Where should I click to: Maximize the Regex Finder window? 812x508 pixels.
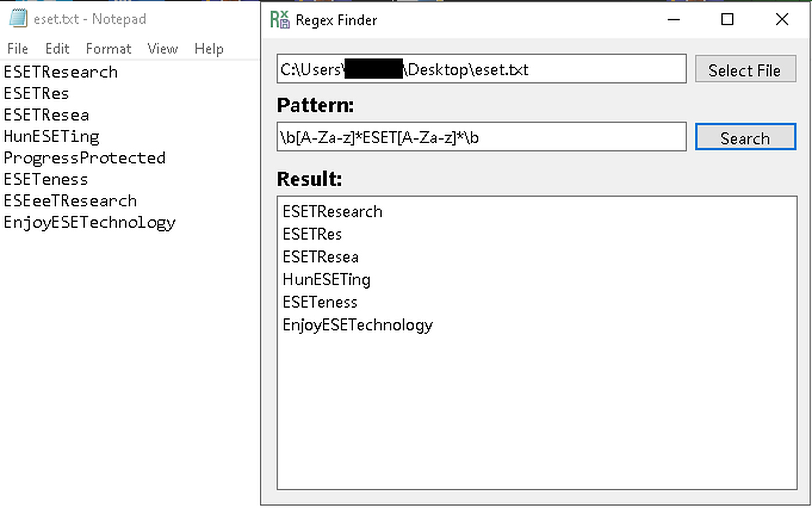(727, 20)
